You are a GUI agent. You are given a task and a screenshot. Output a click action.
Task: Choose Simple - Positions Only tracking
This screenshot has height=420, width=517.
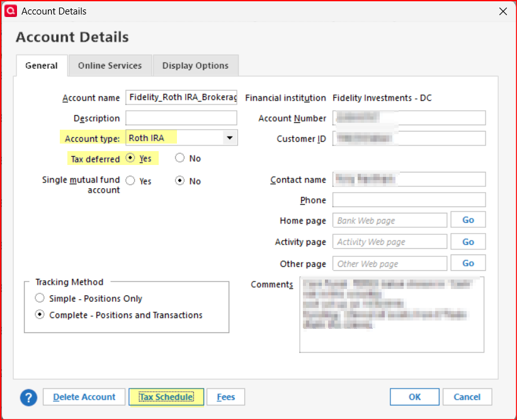pyautogui.click(x=40, y=298)
